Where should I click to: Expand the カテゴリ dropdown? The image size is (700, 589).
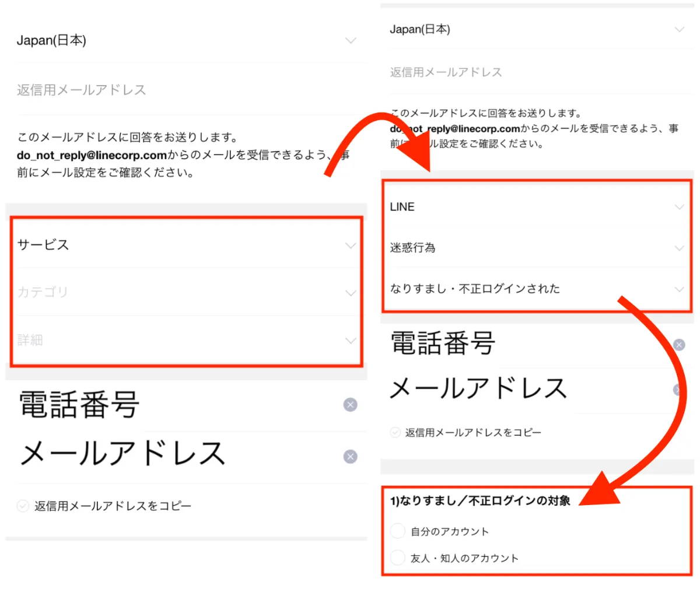(x=187, y=292)
